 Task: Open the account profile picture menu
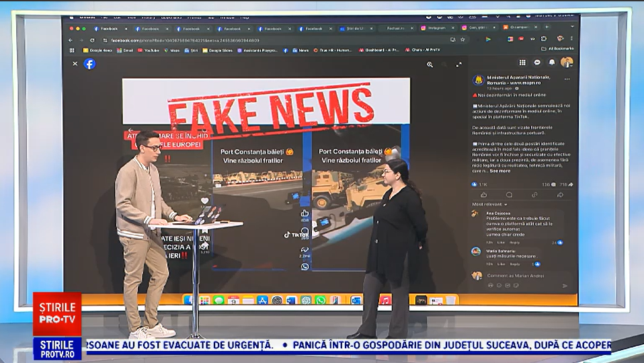tap(567, 63)
